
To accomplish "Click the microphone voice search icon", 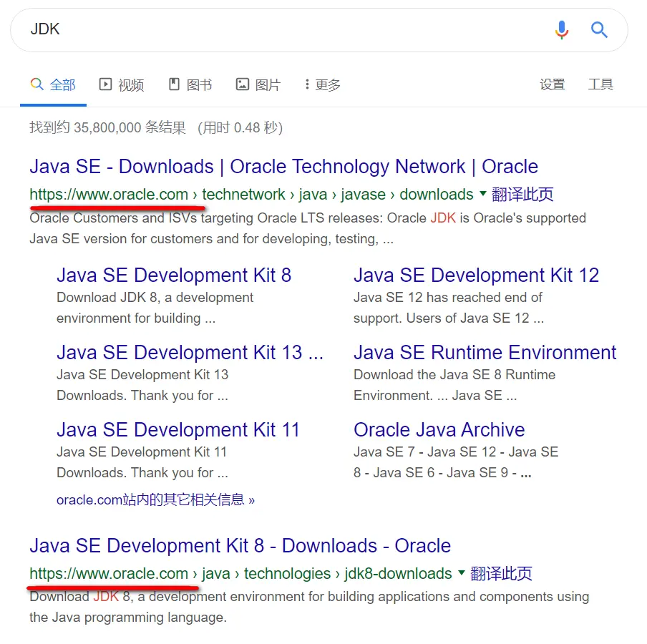I will click(562, 30).
